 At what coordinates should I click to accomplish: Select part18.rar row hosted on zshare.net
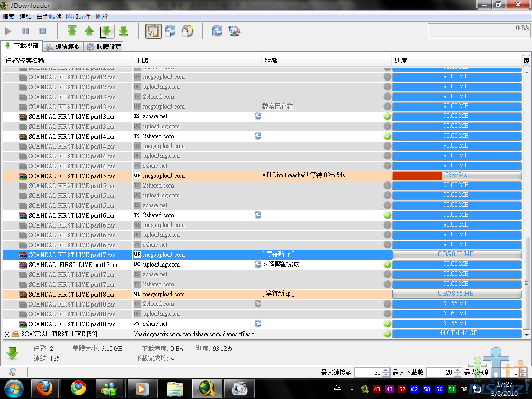262,324
